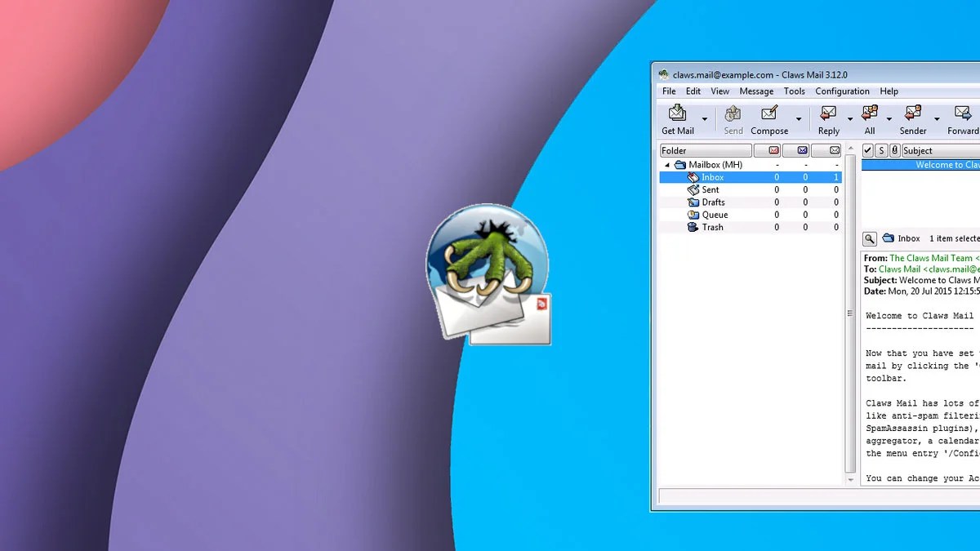This screenshot has height=551, width=980.
Task: Click the Subject line in message header
Action: click(x=921, y=280)
